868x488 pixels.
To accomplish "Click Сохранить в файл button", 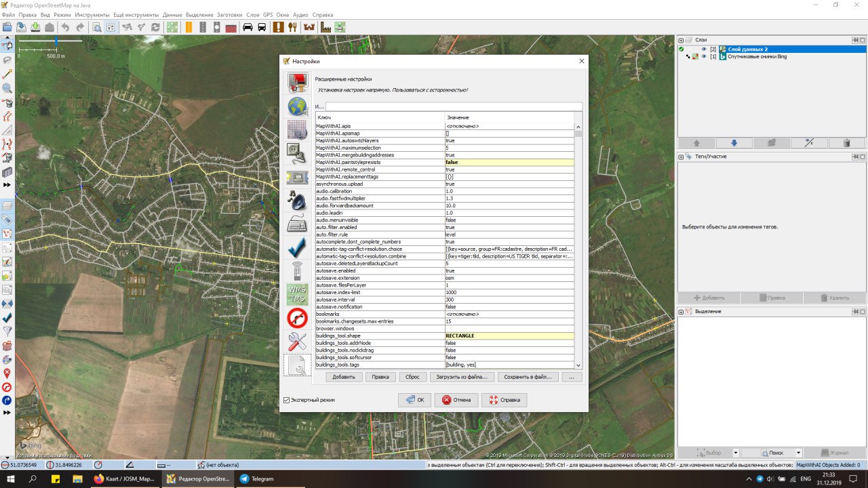I will pyautogui.click(x=529, y=377).
